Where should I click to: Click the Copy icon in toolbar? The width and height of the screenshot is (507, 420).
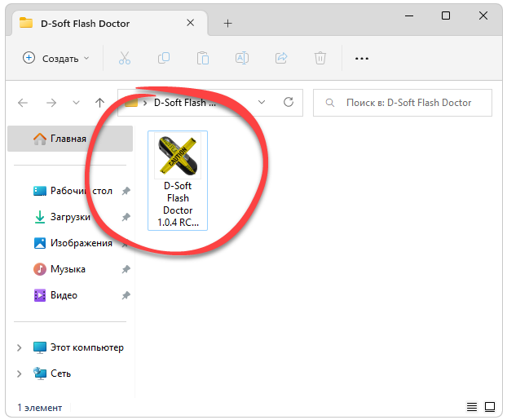[x=164, y=58]
